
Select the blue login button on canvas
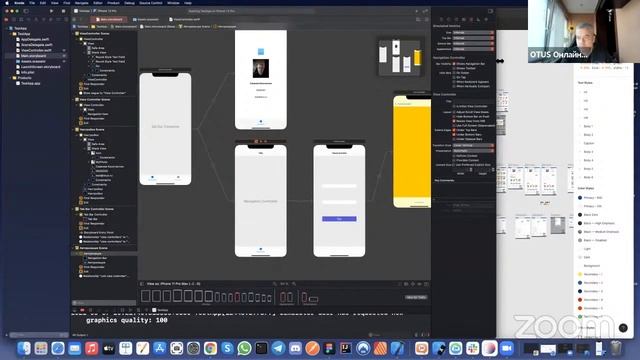coord(339,219)
